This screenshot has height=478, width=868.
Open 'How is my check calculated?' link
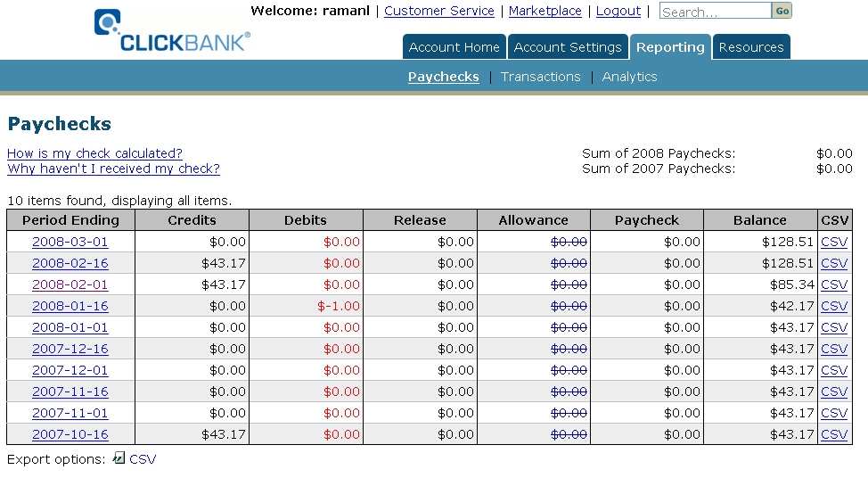(x=94, y=153)
